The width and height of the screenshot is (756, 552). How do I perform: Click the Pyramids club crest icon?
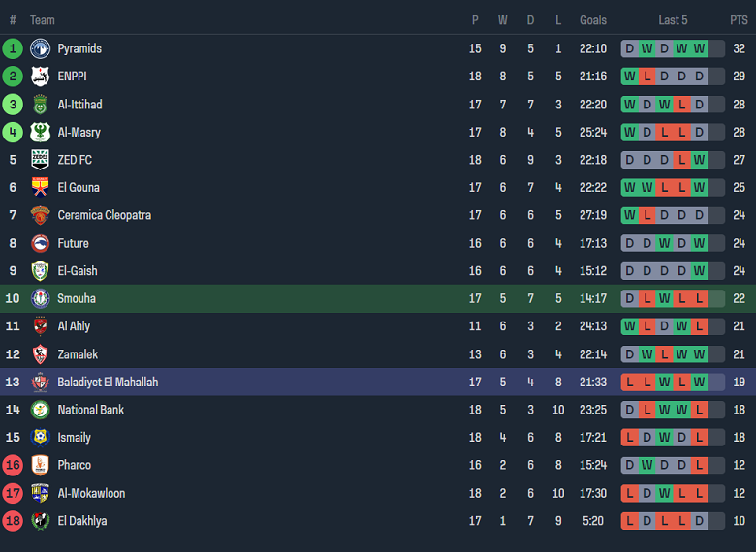coord(40,48)
